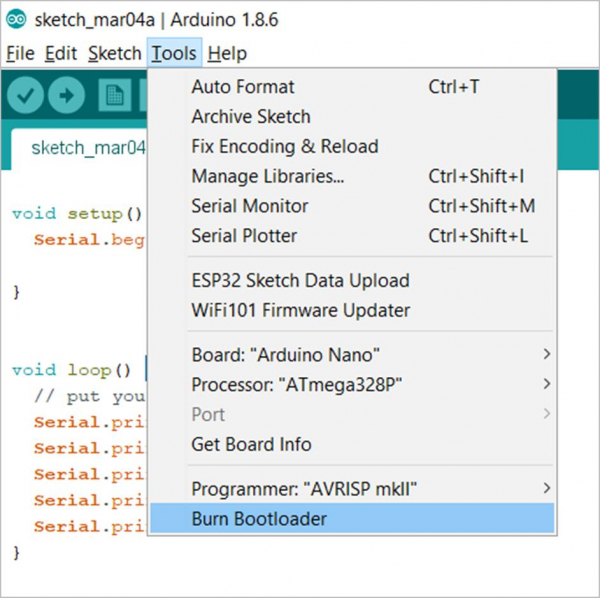Click the Upload arrow button

[67, 95]
